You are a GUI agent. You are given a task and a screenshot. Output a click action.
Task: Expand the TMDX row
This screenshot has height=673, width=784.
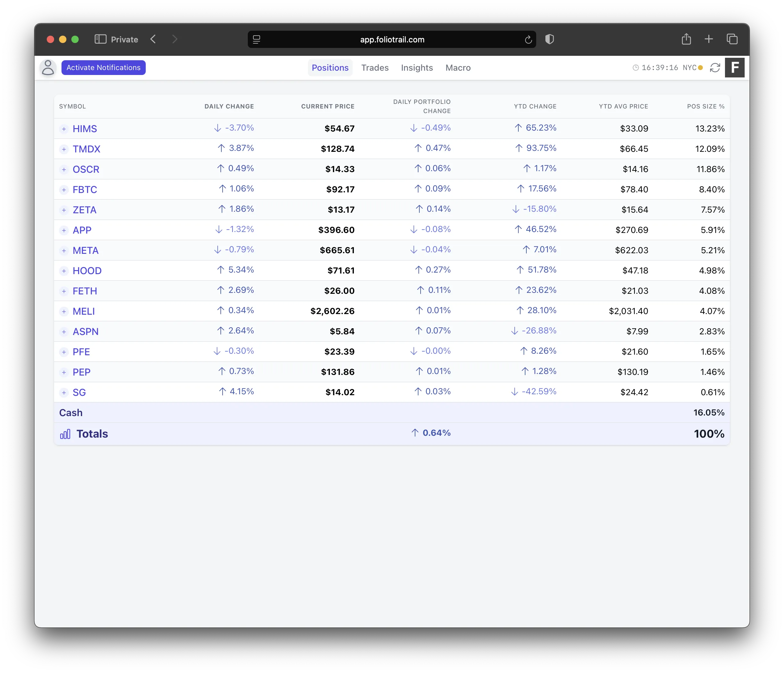(64, 149)
